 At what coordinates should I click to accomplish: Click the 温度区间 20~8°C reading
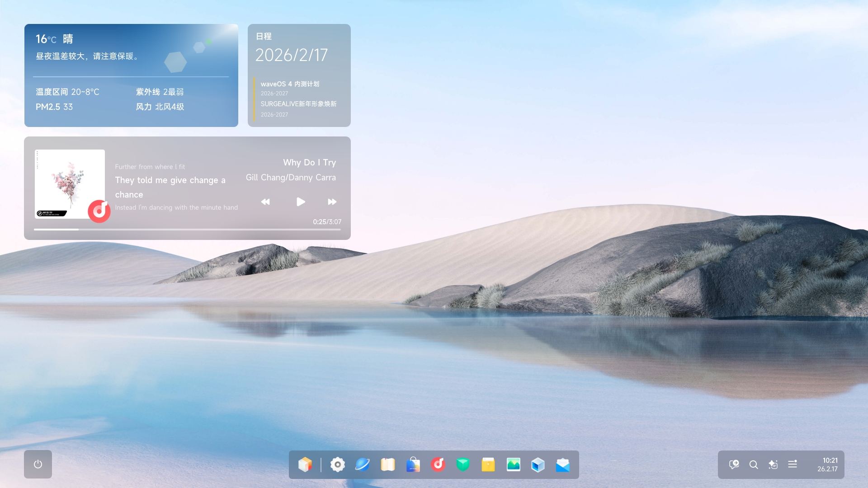67,92
